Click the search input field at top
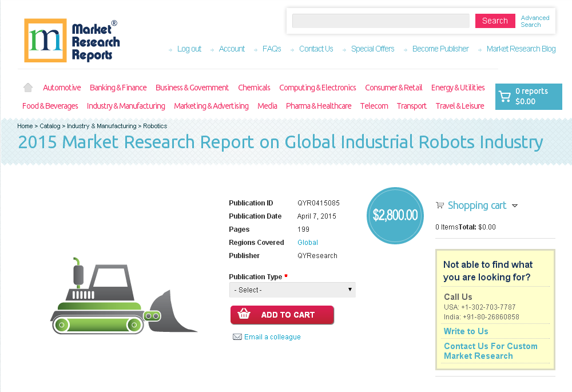 380,21
